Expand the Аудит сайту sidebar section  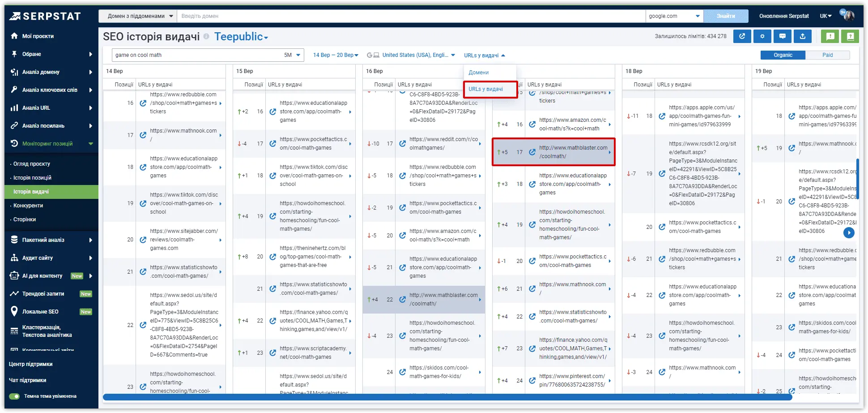[51, 258]
